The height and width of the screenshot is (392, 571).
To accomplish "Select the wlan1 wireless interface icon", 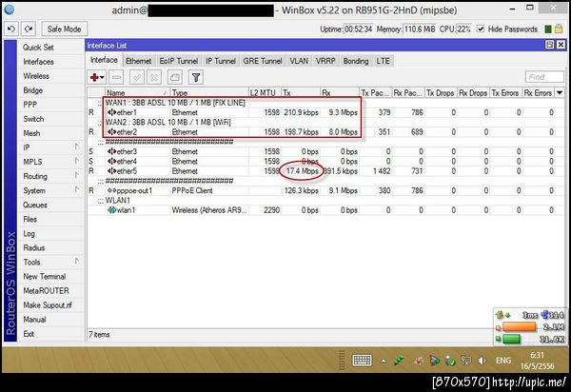I will click(111, 210).
